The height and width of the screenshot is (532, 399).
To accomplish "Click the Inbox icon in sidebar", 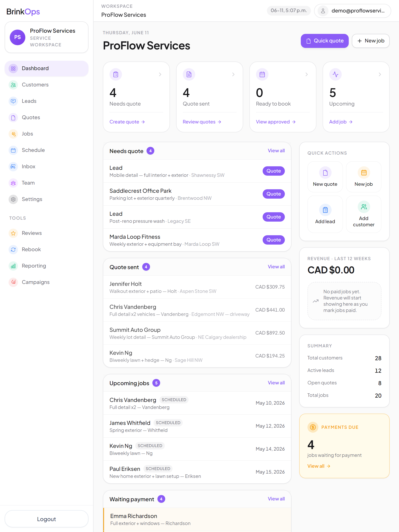I will 13,167.
